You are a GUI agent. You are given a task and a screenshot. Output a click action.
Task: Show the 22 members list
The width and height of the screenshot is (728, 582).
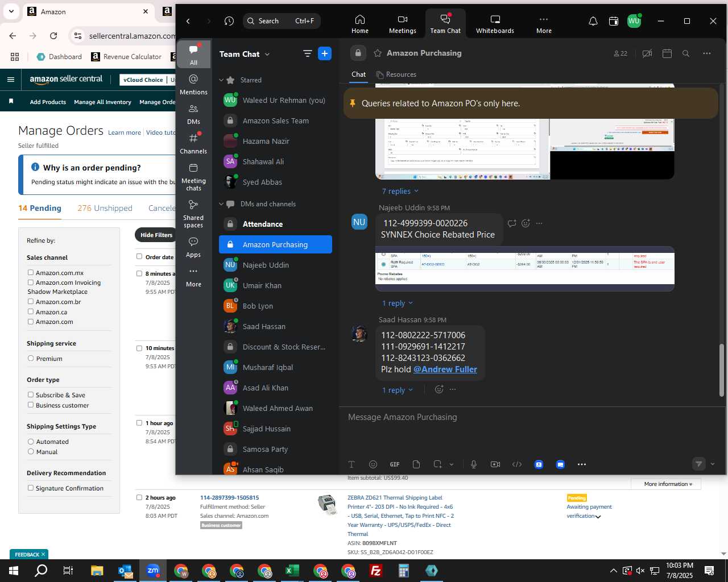coord(621,53)
